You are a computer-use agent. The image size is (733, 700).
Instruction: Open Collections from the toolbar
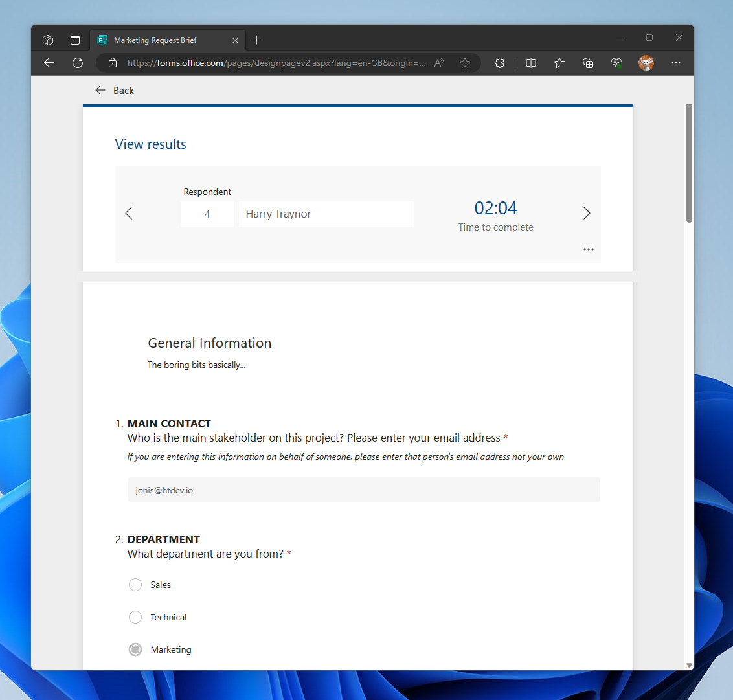[587, 63]
